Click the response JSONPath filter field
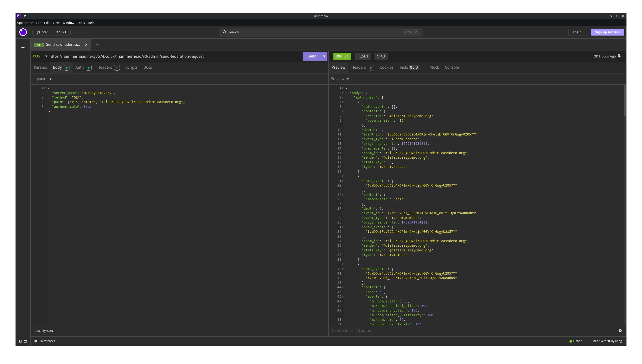Image resolution: width=642 pixels, height=364 pixels. click(x=470, y=331)
